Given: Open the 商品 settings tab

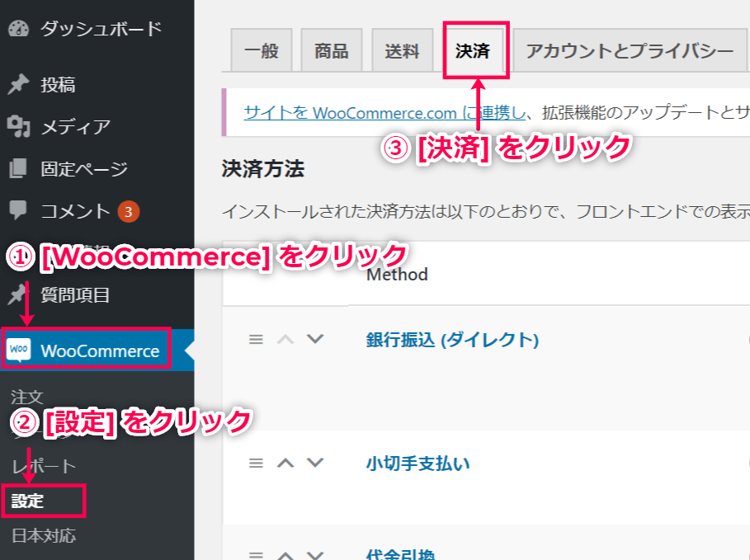Looking at the screenshot, I should coord(332,50).
